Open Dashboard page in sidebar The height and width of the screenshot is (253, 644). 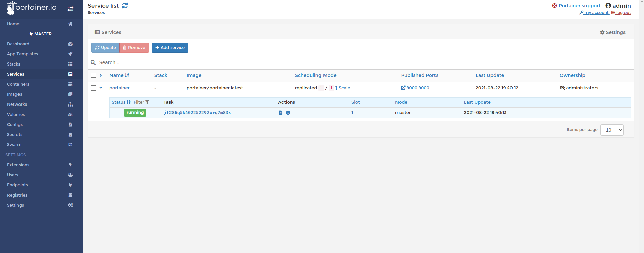[18, 44]
